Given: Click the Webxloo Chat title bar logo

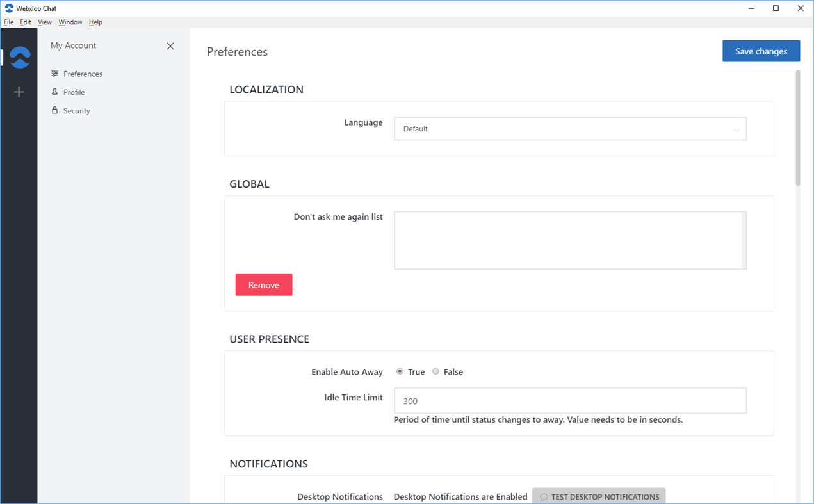Looking at the screenshot, I should pyautogui.click(x=9, y=8).
